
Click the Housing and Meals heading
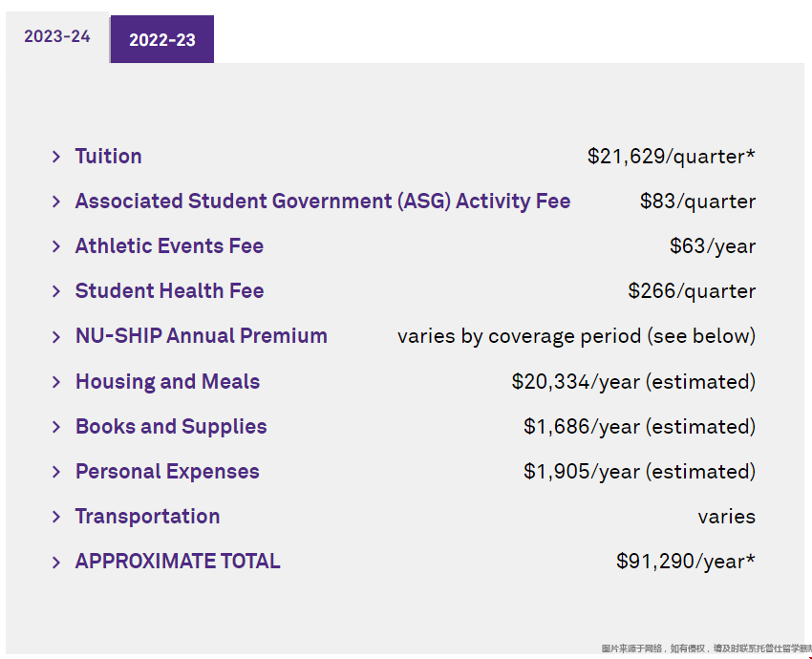pos(167,382)
